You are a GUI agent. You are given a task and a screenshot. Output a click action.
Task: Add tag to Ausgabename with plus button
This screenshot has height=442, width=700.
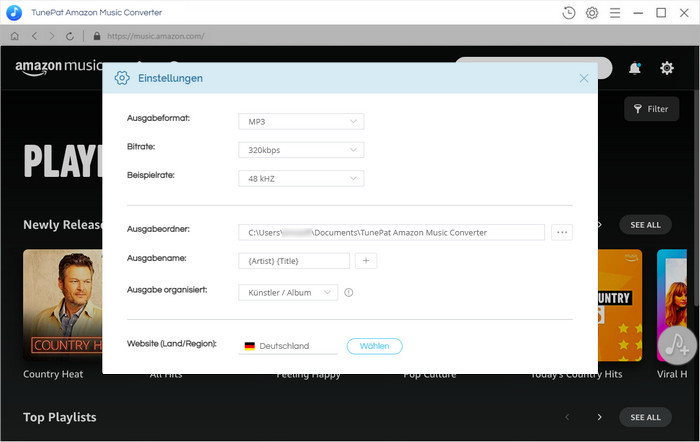366,261
